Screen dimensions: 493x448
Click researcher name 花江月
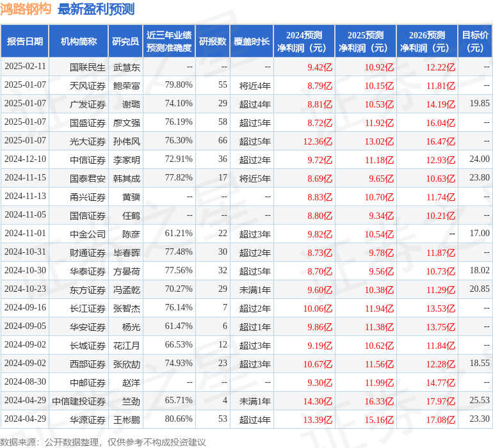coord(126,346)
